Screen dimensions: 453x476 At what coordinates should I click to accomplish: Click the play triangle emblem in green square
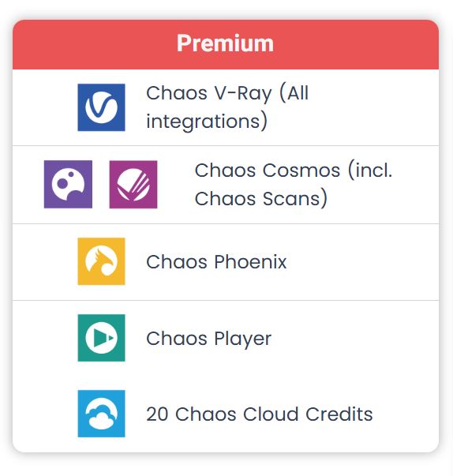tap(101, 338)
